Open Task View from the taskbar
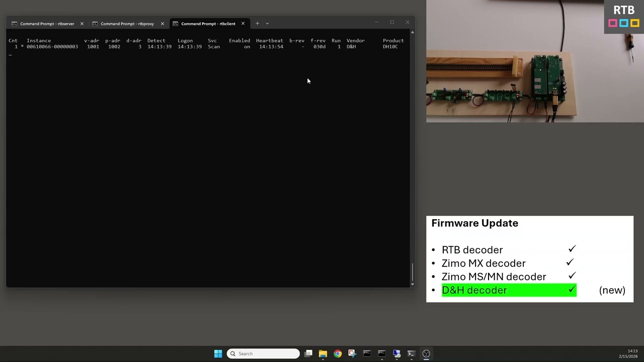 (308, 353)
